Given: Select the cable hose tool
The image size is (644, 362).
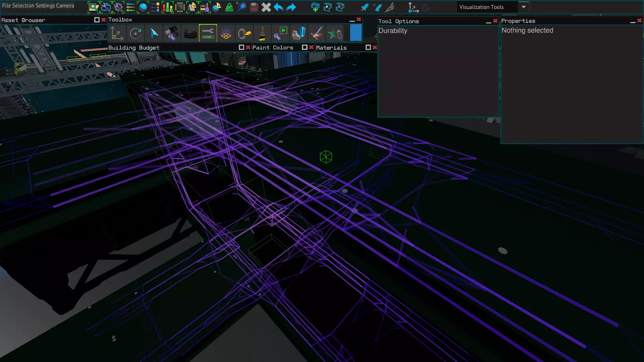Looking at the screenshot, I should point(190,34).
